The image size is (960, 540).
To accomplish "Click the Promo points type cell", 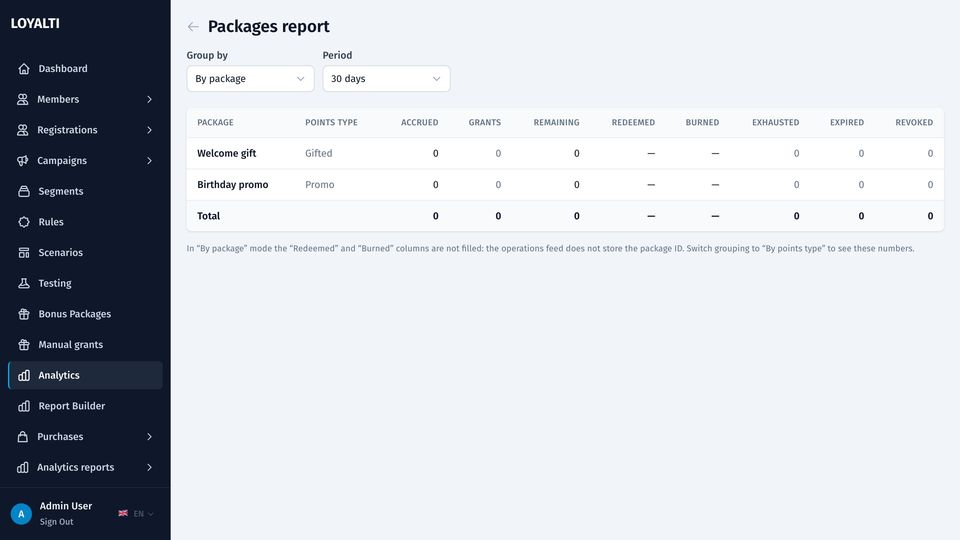I will [x=320, y=184].
